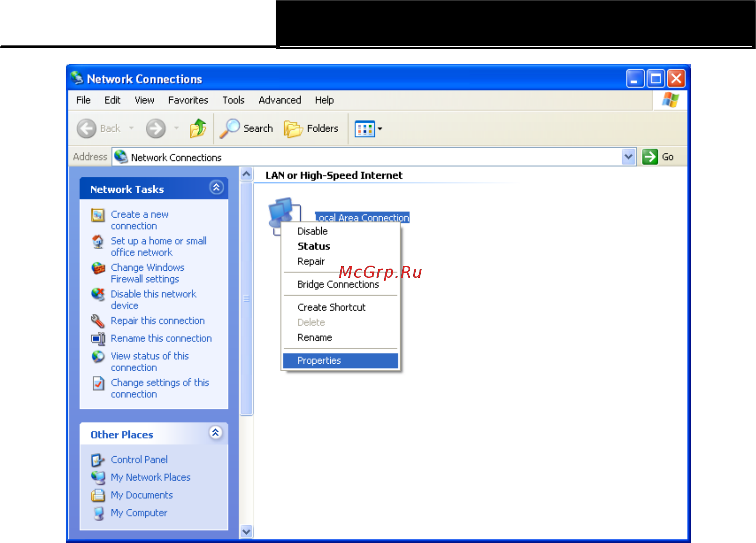Click the address bar globe icon

(121, 157)
